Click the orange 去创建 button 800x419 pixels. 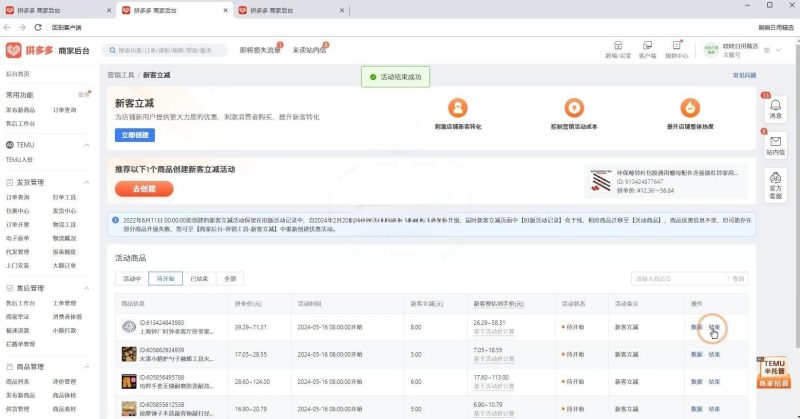click(144, 189)
